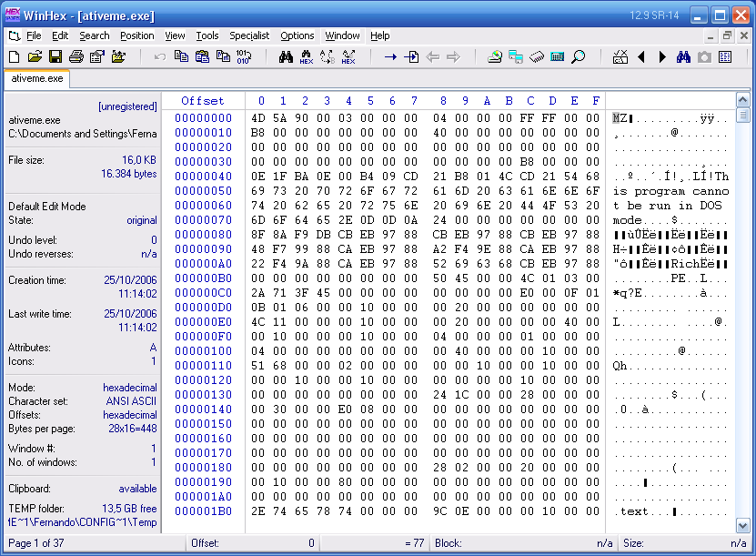Select offset row 00000000
Viewport: 756px width, 556px height.
click(x=203, y=118)
